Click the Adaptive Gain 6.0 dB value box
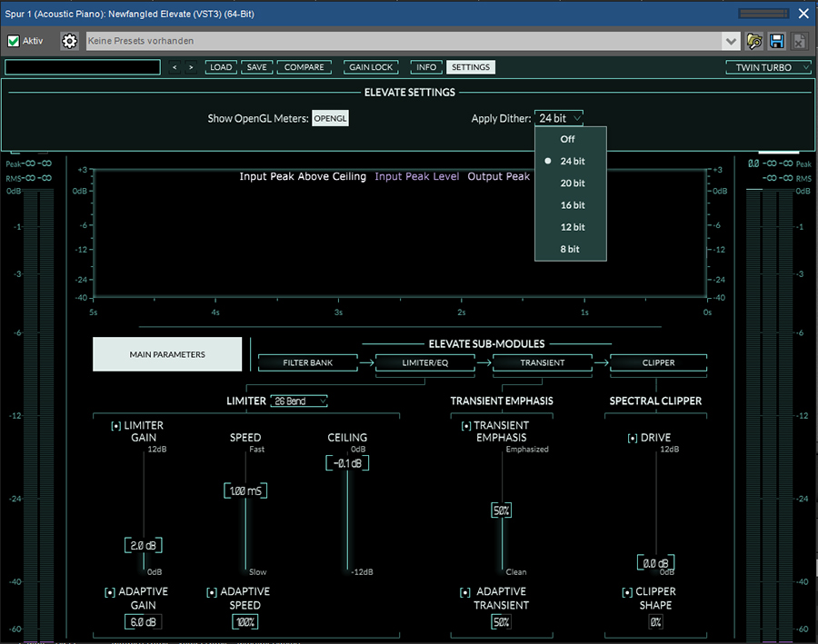The width and height of the screenshot is (818, 644). 143,622
